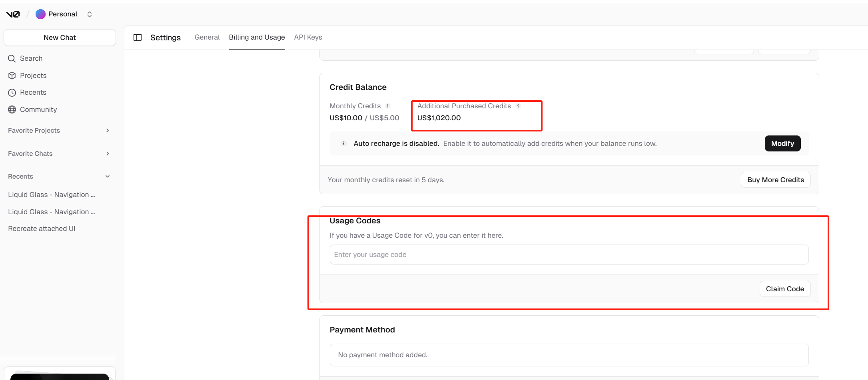Expand Favorite Projects section
This screenshot has width=868, height=380.
click(108, 131)
